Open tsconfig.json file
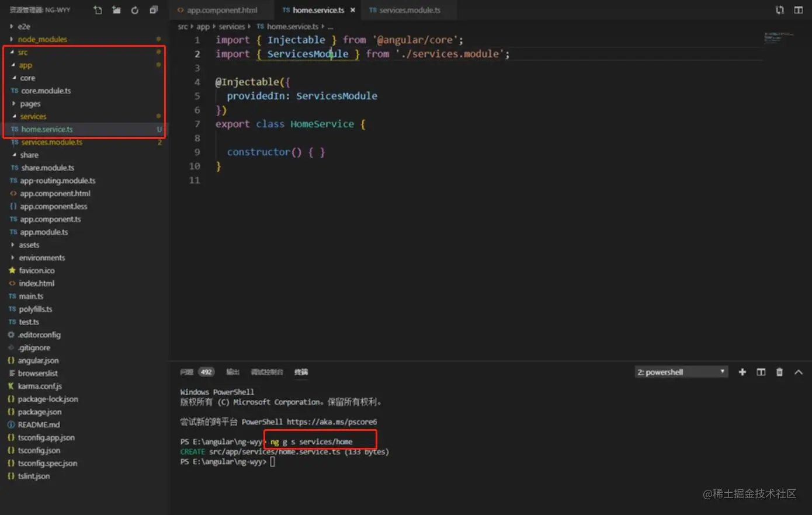This screenshot has width=812, height=515. pos(39,450)
